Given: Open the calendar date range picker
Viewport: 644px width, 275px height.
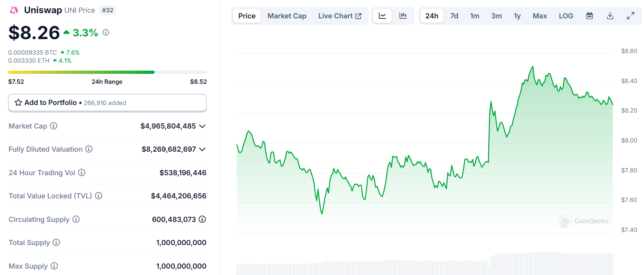Looking at the screenshot, I should tap(590, 16).
